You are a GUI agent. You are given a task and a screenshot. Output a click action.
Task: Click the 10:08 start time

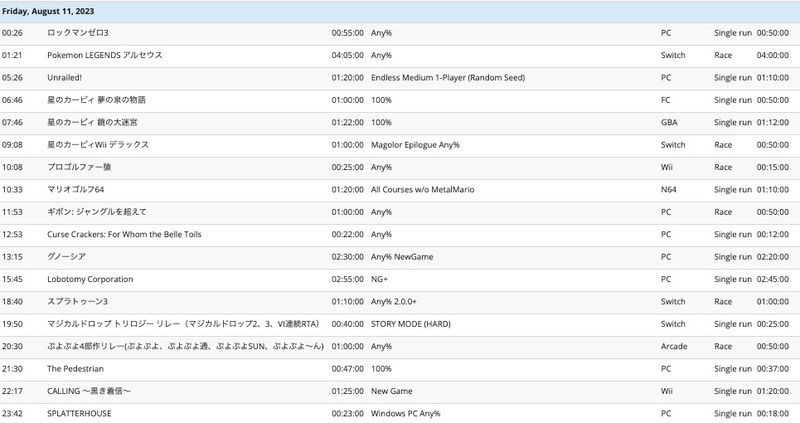tap(12, 167)
